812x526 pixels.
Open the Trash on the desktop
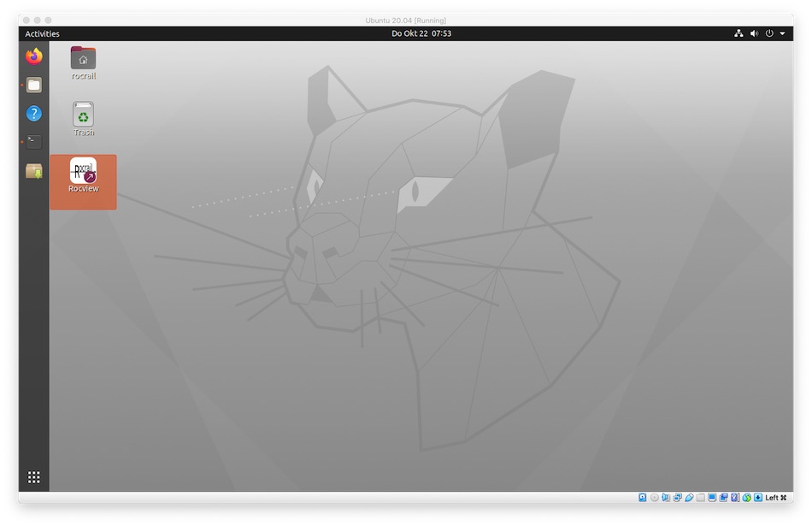(x=83, y=115)
